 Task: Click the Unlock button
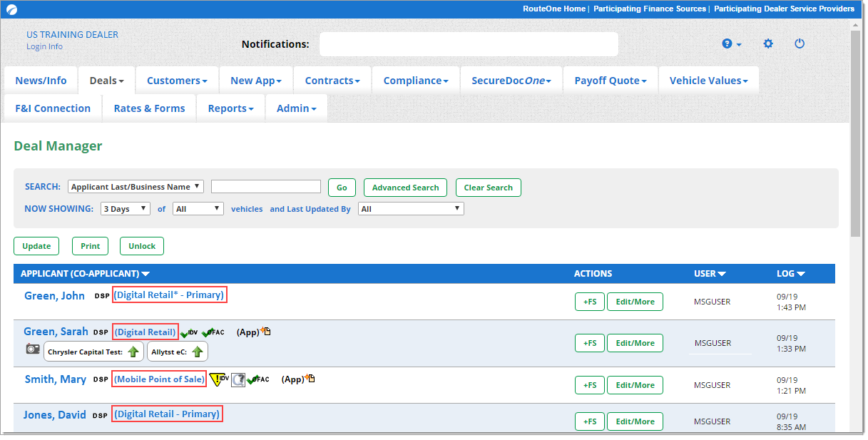coord(142,246)
